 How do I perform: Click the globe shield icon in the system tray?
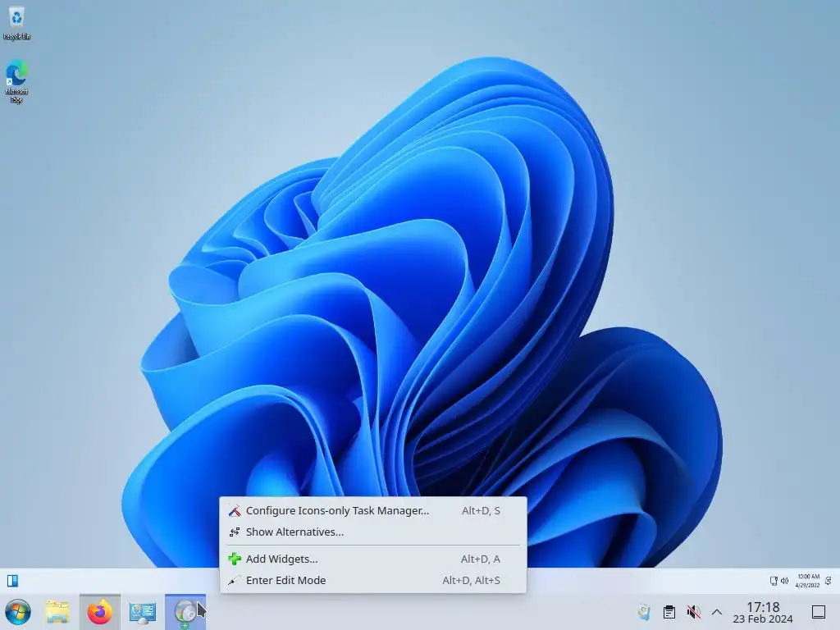click(x=644, y=612)
